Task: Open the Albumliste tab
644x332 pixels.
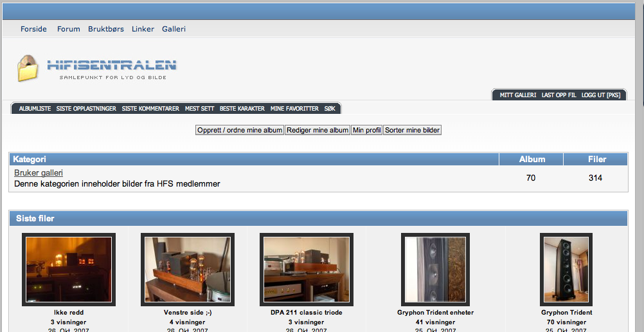Action: click(x=35, y=109)
